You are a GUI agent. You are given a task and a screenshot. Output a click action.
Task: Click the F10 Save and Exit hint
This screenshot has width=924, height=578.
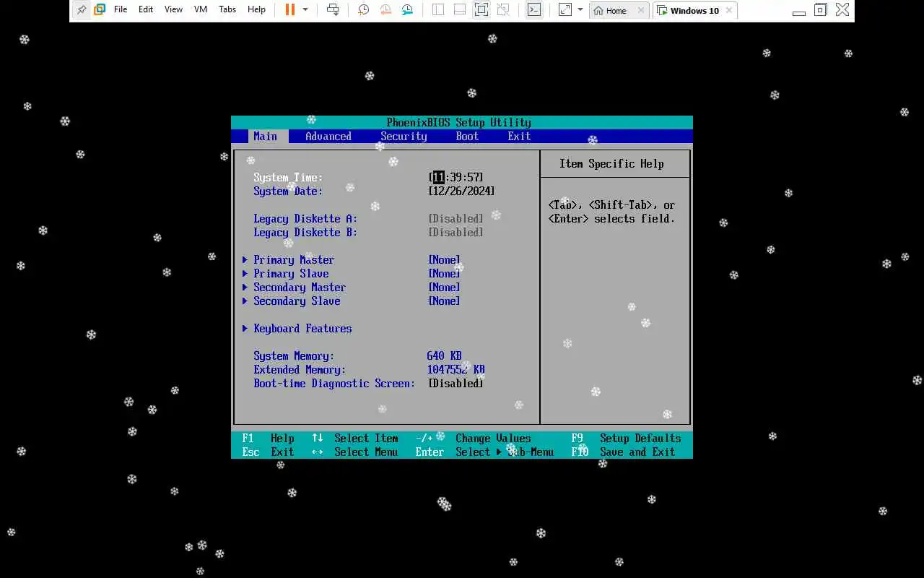pyautogui.click(x=623, y=452)
